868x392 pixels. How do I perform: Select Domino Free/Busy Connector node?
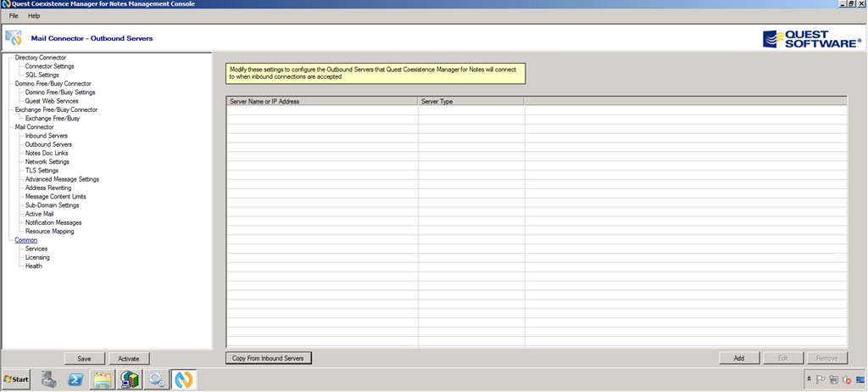click(x=53, y=84)
